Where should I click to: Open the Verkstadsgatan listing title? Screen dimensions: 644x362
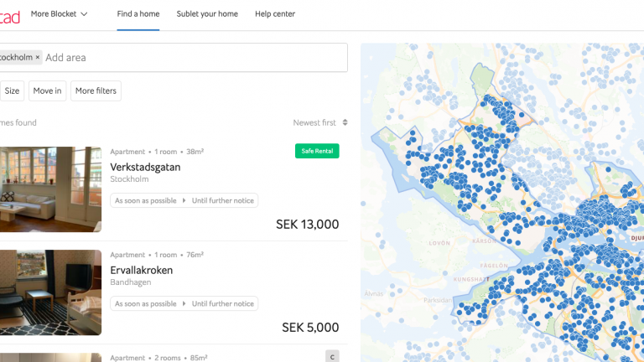pos(145,167)
